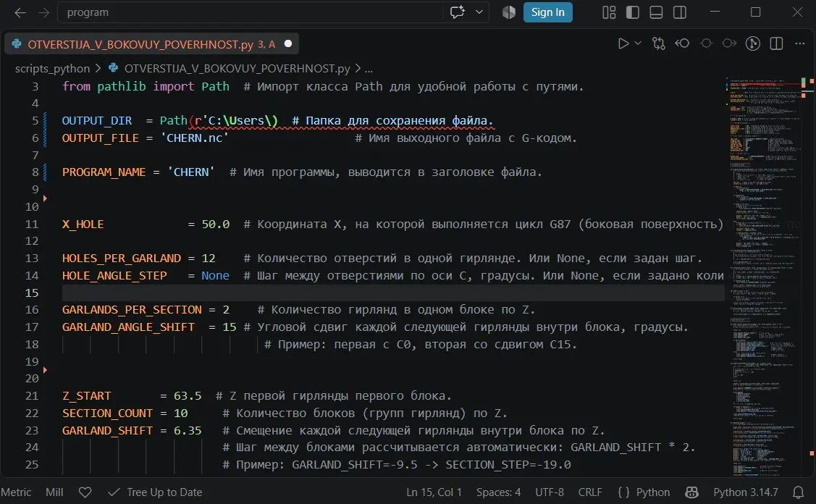Expand the chat dropdown chevron
The image size is (816, 504).
(x=479, y=12)
